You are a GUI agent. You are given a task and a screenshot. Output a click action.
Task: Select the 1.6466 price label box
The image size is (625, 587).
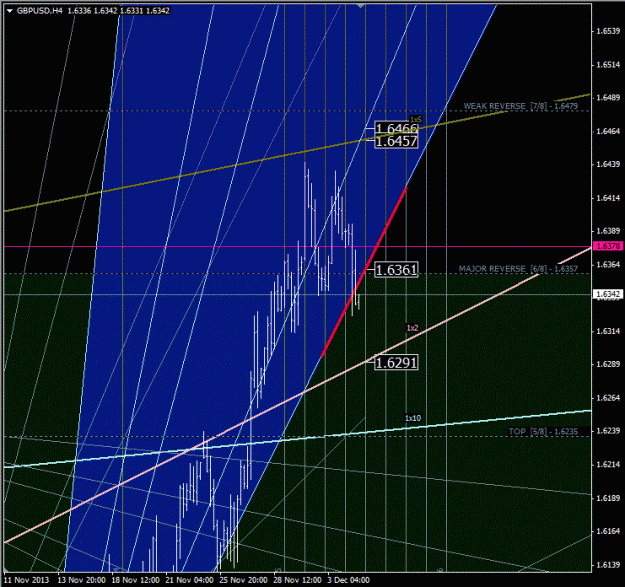(x=396, y=128)
